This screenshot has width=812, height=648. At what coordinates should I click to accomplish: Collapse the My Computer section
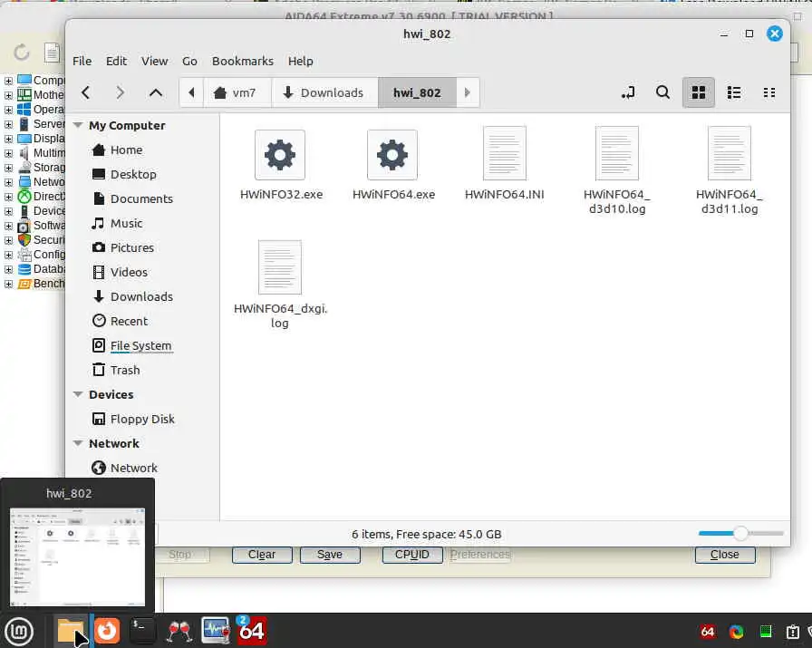coord(78,125)
